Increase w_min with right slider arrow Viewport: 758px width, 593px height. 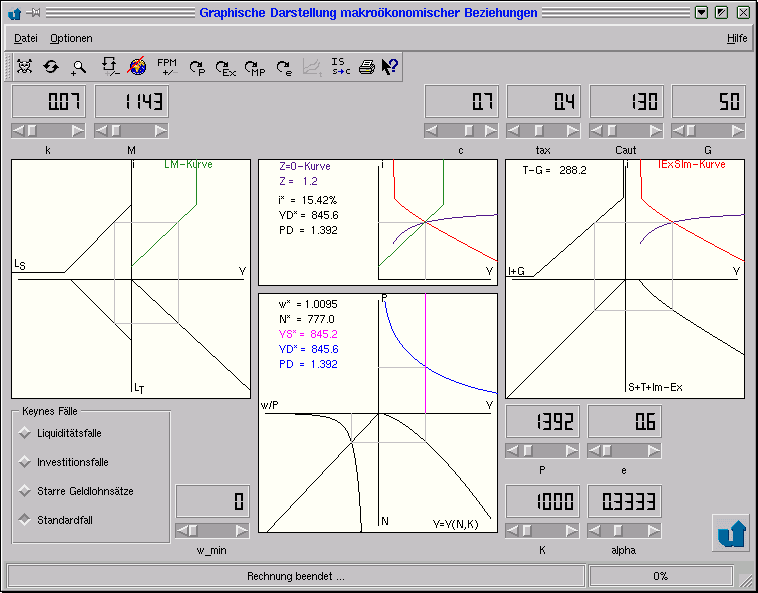pos(242,531)
